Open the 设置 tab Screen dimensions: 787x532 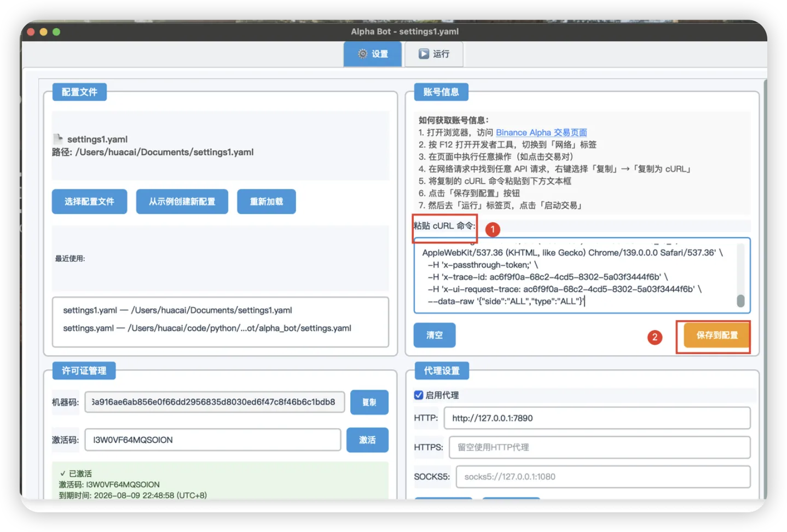[x=373, y=54]
